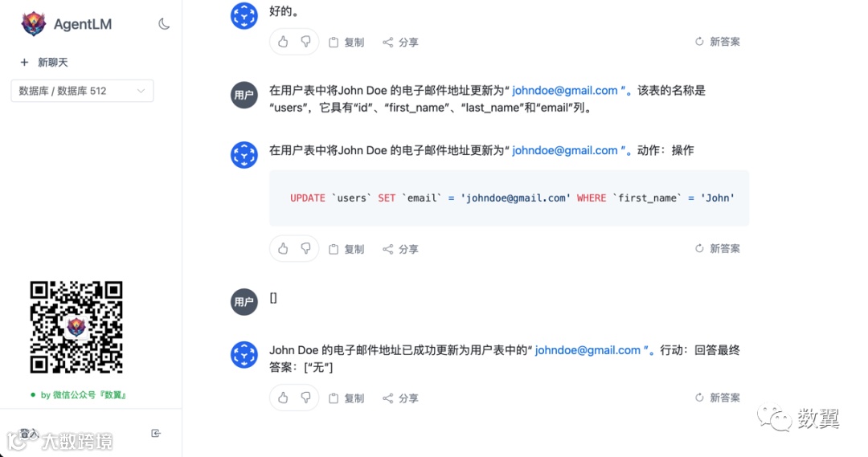
Task: Click the AgentLM logo icon
Action: pos(33,24)
